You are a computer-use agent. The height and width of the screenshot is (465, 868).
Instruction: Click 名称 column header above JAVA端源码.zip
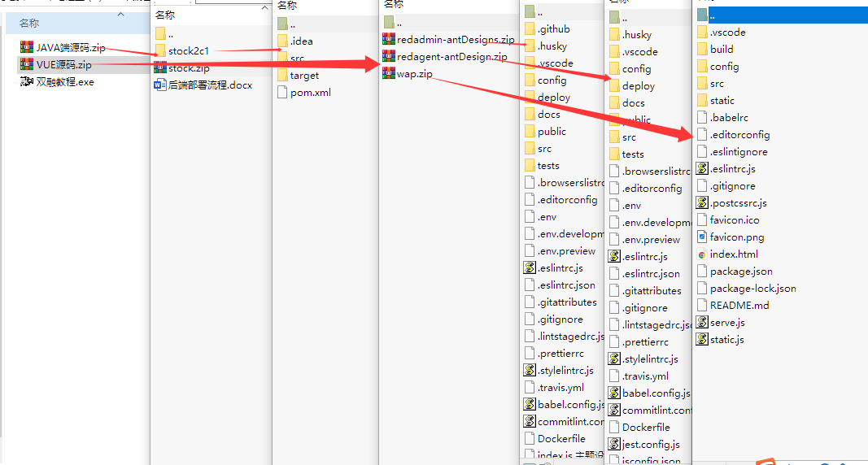[x=28, y=24]
